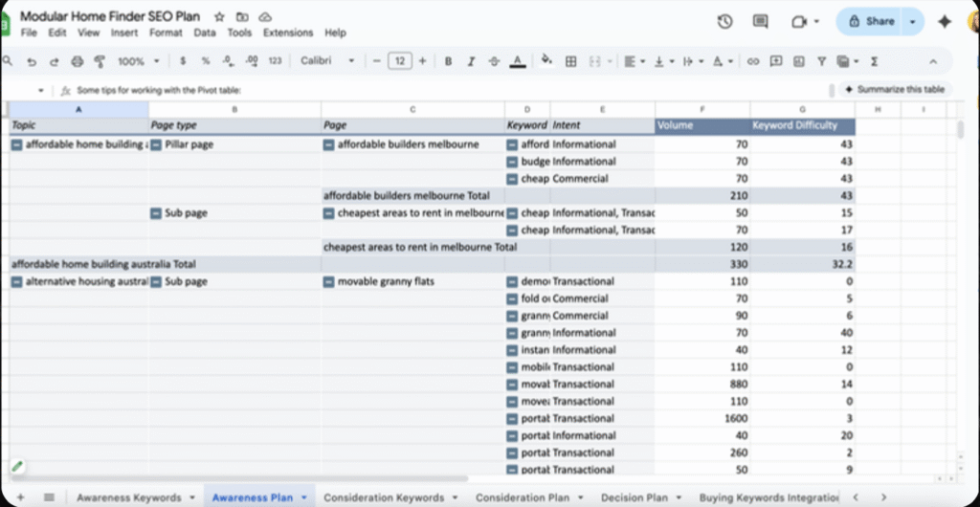Insert a link via toolbar icon

[x=753, y=61]
